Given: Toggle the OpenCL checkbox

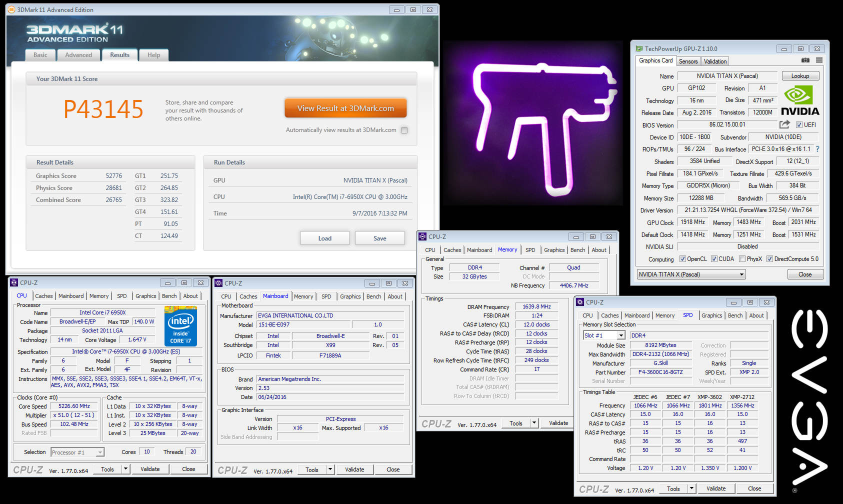Looking at the screenshot, I should [x=682, y=259].
